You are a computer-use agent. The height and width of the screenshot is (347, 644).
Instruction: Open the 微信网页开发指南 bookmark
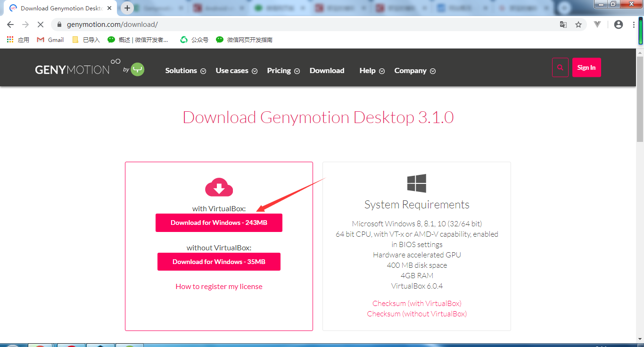pos(244,40)
